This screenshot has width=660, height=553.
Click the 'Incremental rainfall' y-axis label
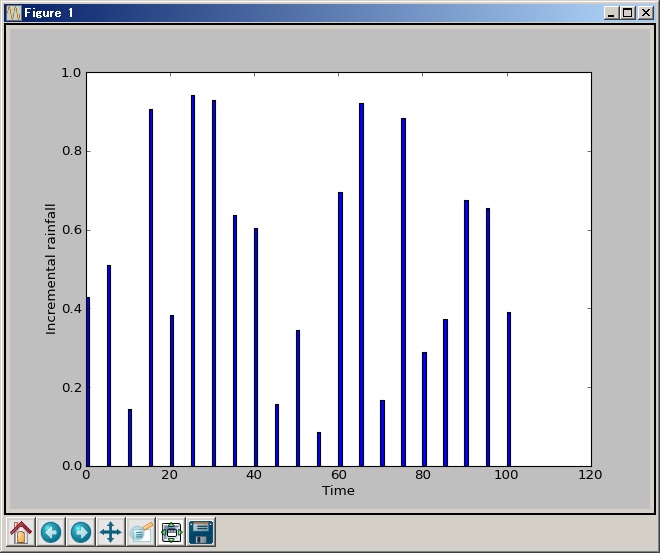51,269
